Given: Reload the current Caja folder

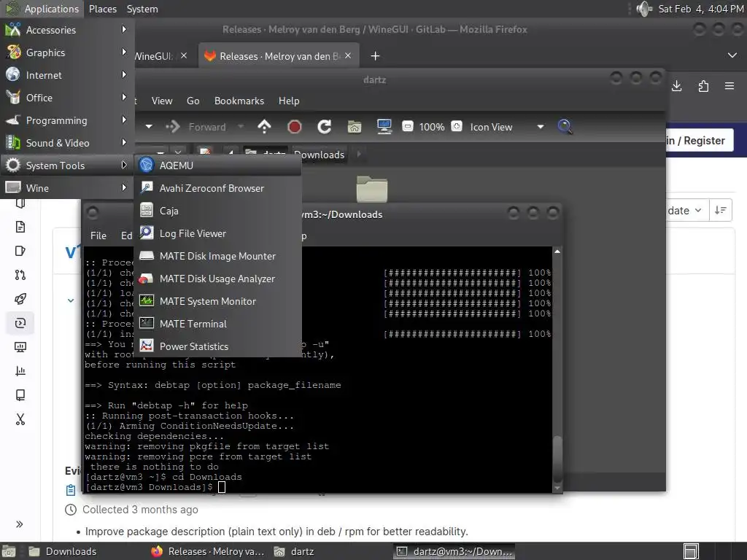Looking at the screenshot, I should pos(325,127).
